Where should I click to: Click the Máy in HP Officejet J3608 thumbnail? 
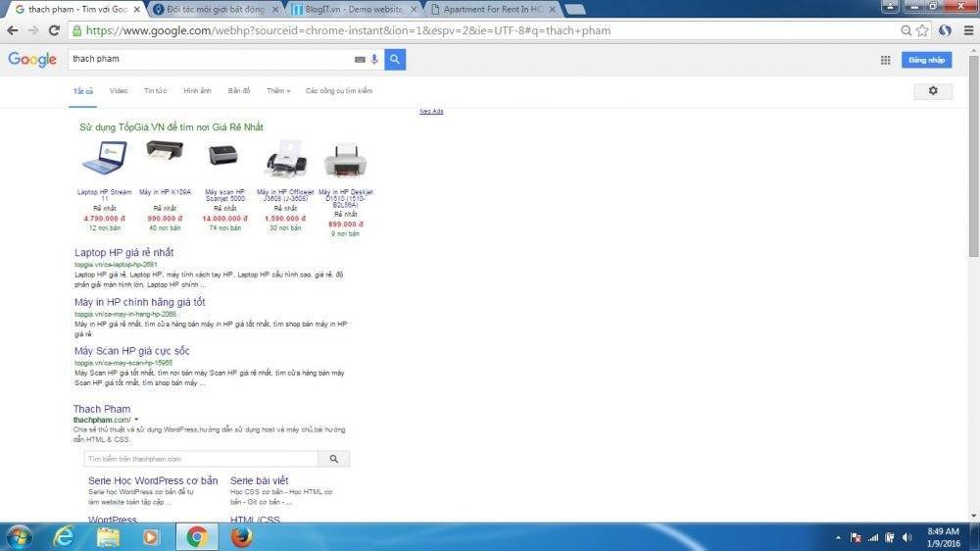pyautogui.click(x=285, y=158)
